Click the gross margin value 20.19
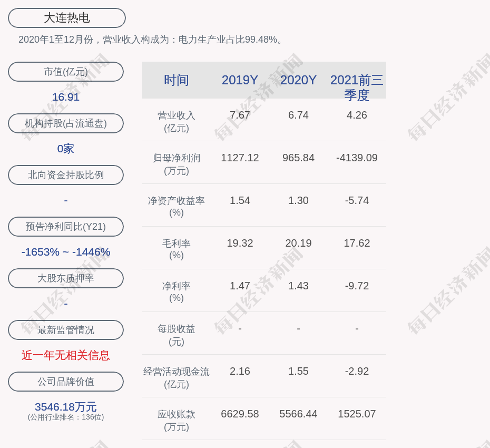This screenshot has width=490, height=448. (298, 243)
